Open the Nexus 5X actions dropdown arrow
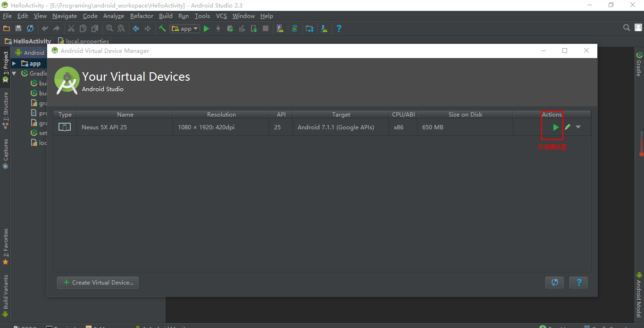Image resolution: width=644 pixels, height=328 pixels. point(578,127)
